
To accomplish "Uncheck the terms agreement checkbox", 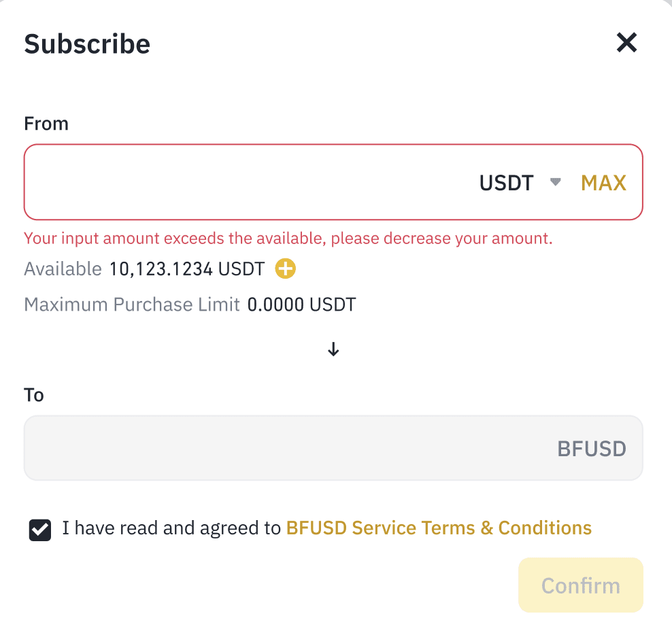I will [x=40, y=530].
